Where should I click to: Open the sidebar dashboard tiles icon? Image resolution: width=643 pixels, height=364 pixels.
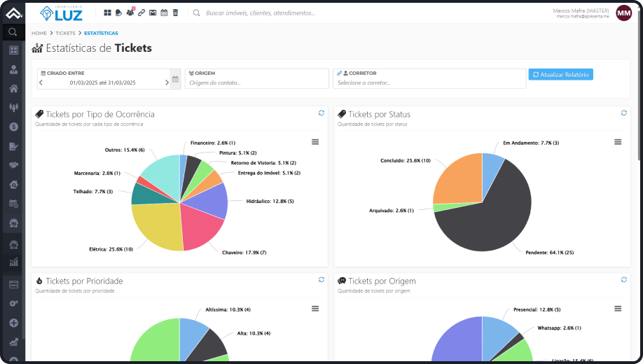point(13,50)
